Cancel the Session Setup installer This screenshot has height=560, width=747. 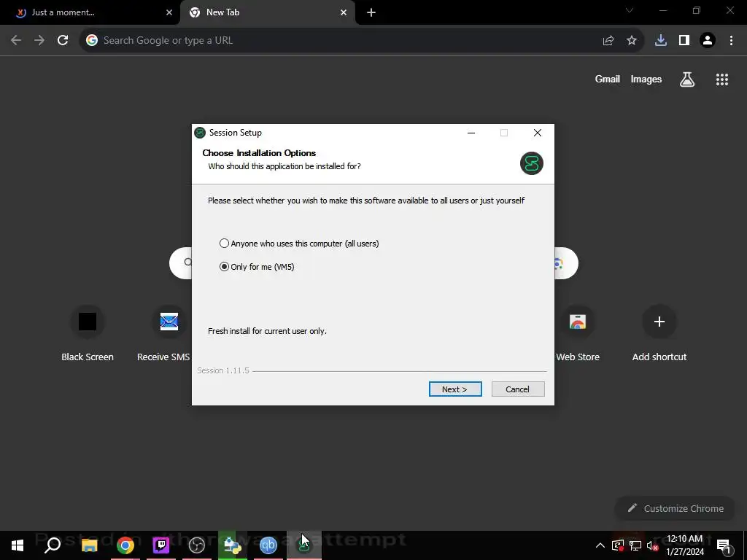[518, 389]
